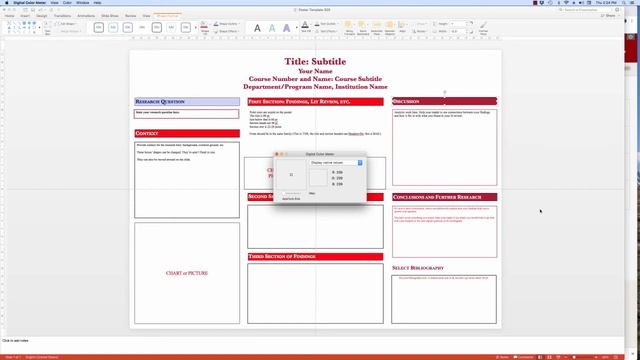Viewport: 640px width, 360px height.
Task: Open the Text Effects dropdown
Action: point(326,31)
